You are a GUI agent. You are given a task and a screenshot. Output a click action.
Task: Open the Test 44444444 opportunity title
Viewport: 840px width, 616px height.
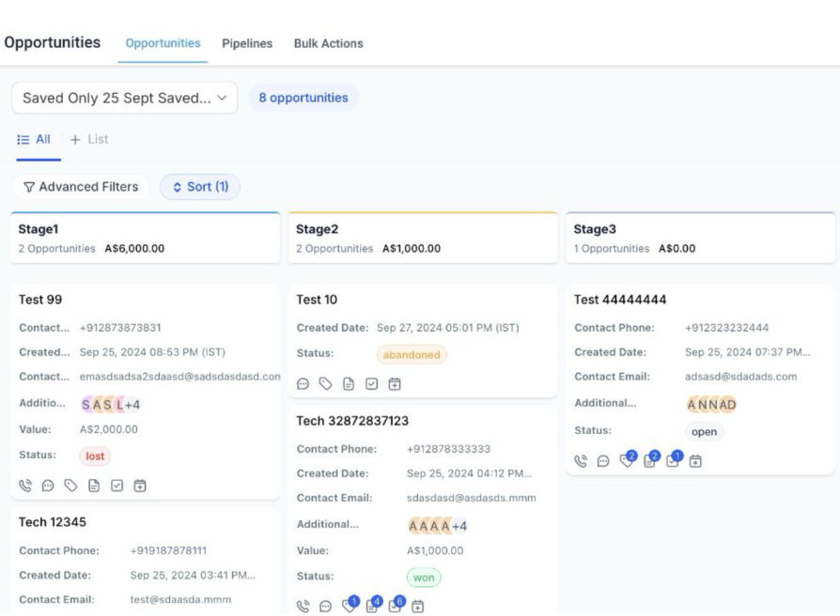(620, 300)
